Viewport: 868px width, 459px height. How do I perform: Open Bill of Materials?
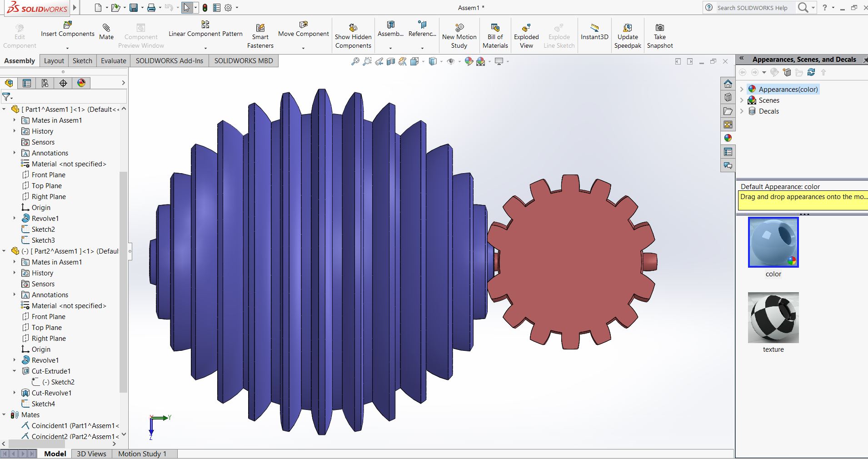(495, 36)
